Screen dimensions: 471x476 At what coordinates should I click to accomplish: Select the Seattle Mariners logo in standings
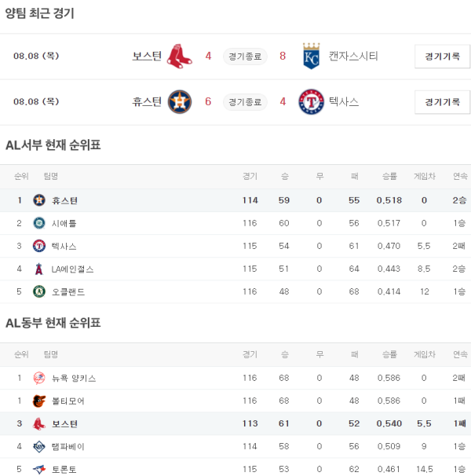[39, 223]
